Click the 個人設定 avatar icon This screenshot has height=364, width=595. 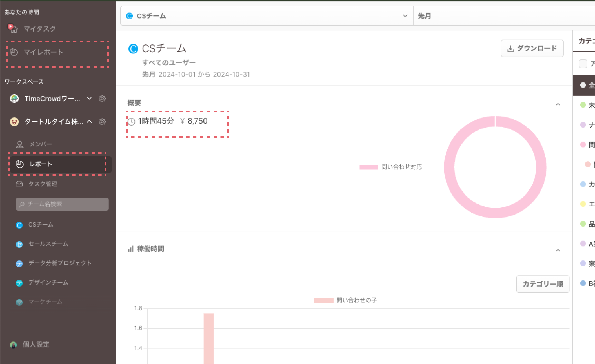click(x=13, y=345)
